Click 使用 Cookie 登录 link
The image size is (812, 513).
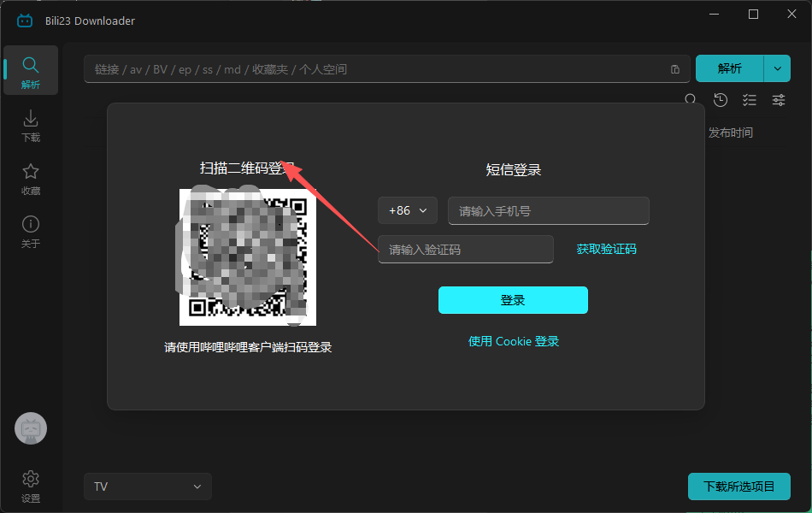[x=514, y=341]
